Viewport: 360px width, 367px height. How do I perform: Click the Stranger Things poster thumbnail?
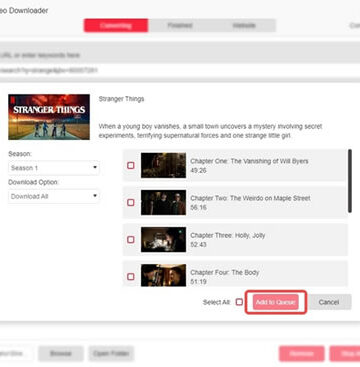coord(49,117)
